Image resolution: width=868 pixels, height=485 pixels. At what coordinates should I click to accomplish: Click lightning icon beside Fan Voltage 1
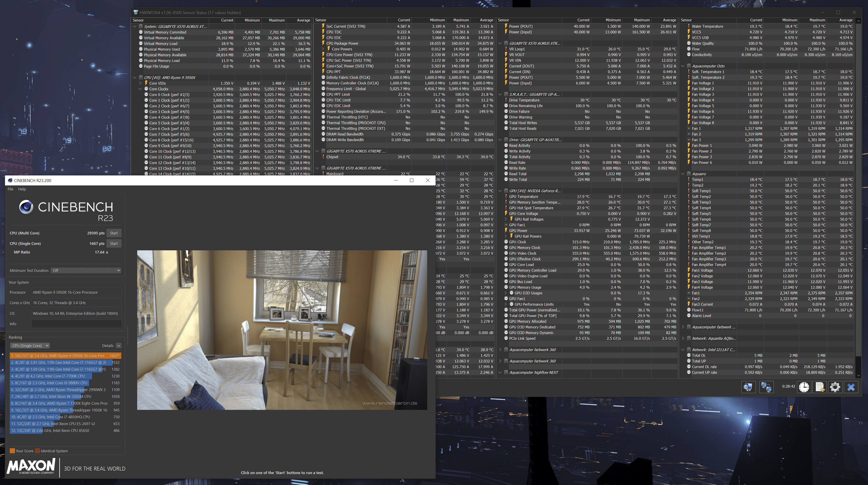[x=689, y=83]
